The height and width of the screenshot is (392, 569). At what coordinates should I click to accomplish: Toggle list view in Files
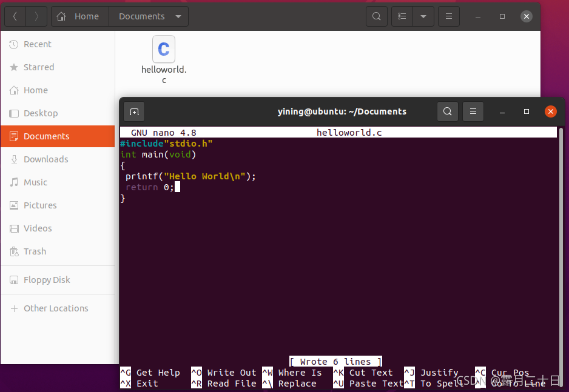(x=402, y=16)
